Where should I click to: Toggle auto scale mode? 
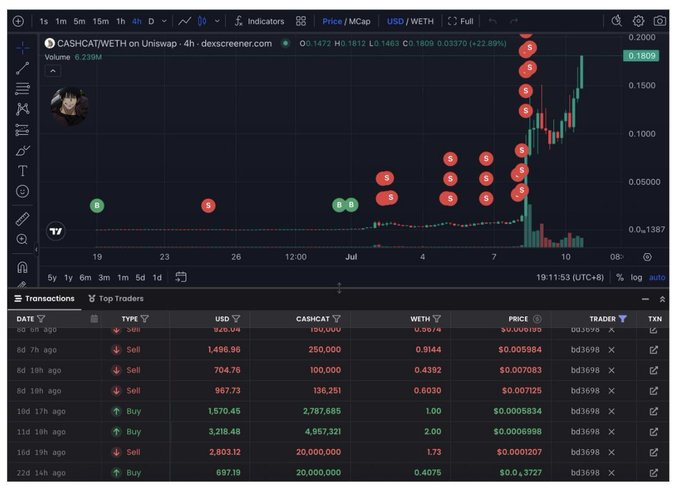(657, 278)
